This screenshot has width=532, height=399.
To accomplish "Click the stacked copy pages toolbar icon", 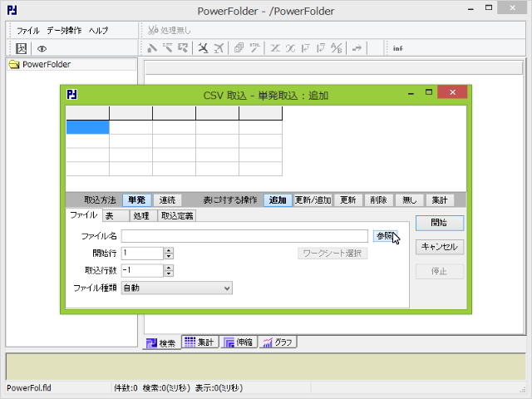I will (239, 48).
